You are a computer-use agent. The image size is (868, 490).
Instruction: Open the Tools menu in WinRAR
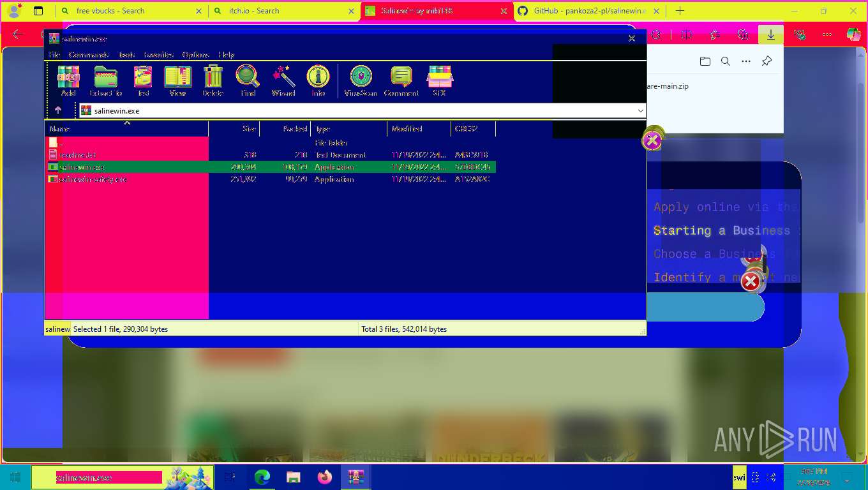(126, 55)
